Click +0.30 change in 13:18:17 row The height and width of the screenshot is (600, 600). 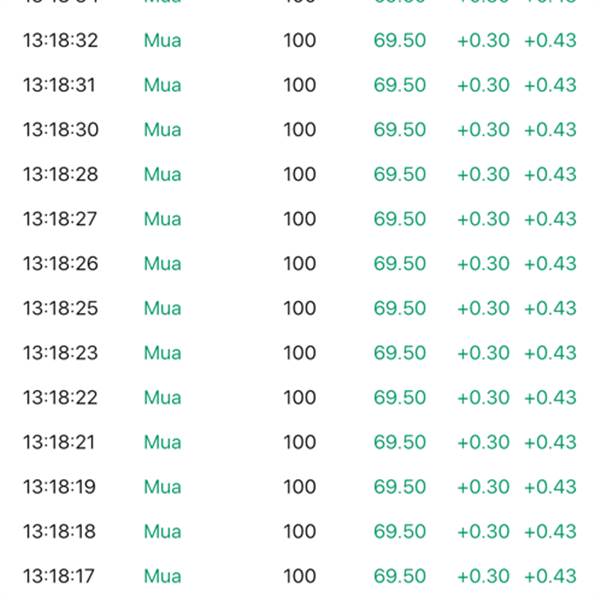pyautogui.click(x=483, y=576)
